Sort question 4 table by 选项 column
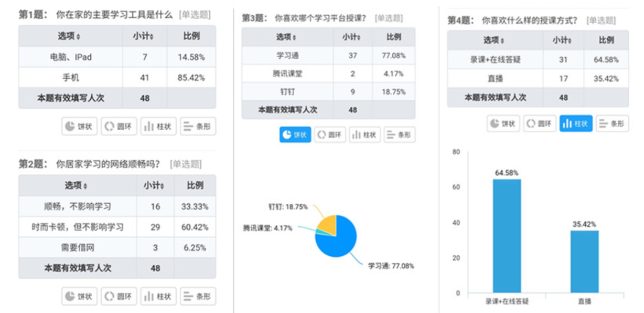The image size is (644, 313). coord(503,40)
